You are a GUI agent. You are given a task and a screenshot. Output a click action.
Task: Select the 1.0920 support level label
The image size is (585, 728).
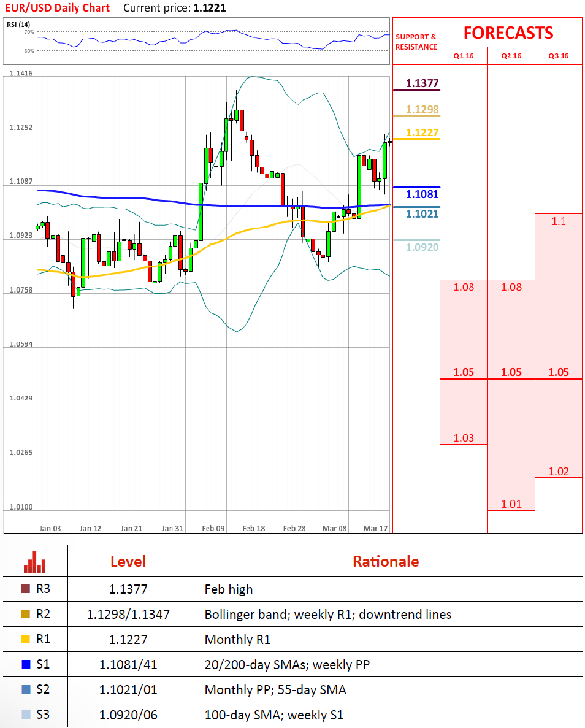(x=422, y=247)
